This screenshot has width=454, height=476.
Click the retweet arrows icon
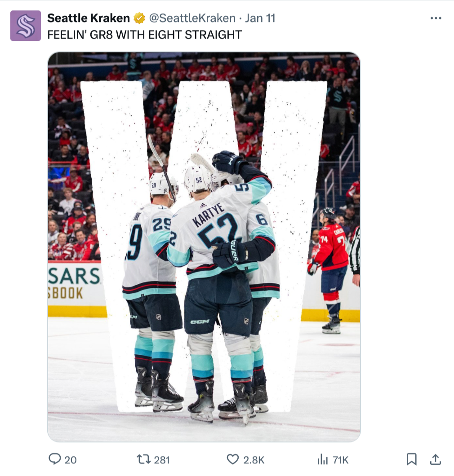pos(144,459)
